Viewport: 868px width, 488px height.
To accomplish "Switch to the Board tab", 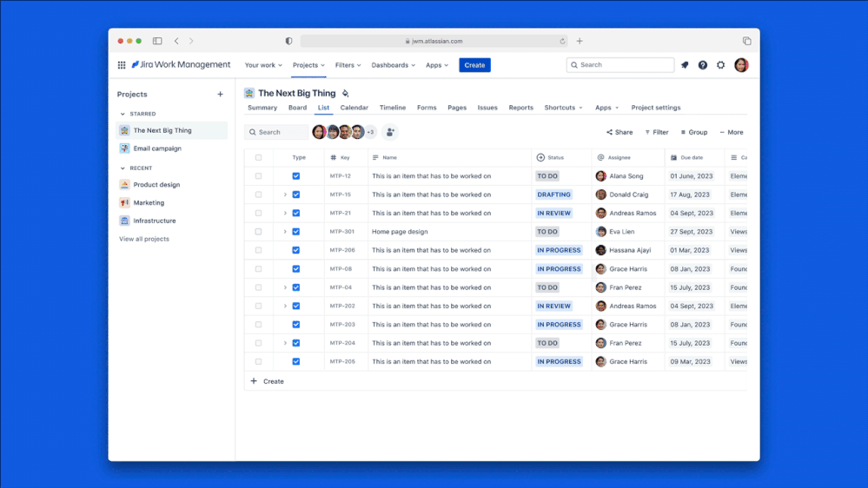I will pos(297,108).
